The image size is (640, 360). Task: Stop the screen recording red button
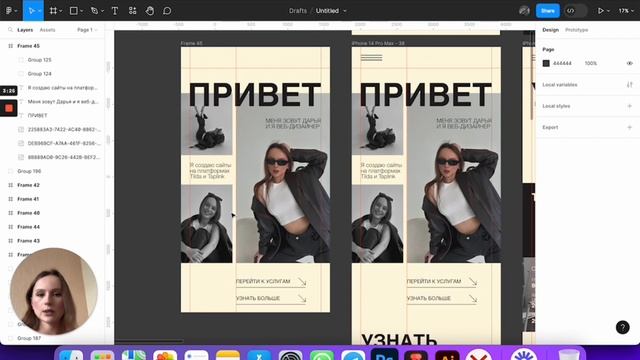click(9, 108)
